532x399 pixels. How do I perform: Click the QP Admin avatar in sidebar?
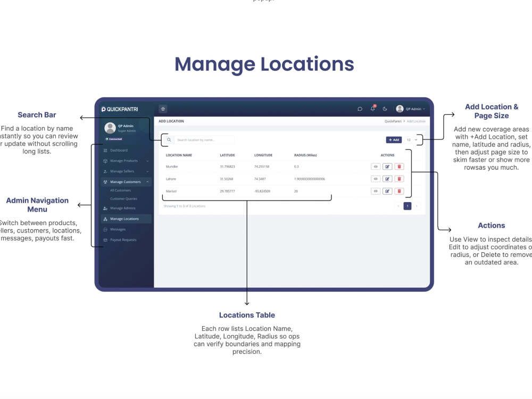point(110,128)
